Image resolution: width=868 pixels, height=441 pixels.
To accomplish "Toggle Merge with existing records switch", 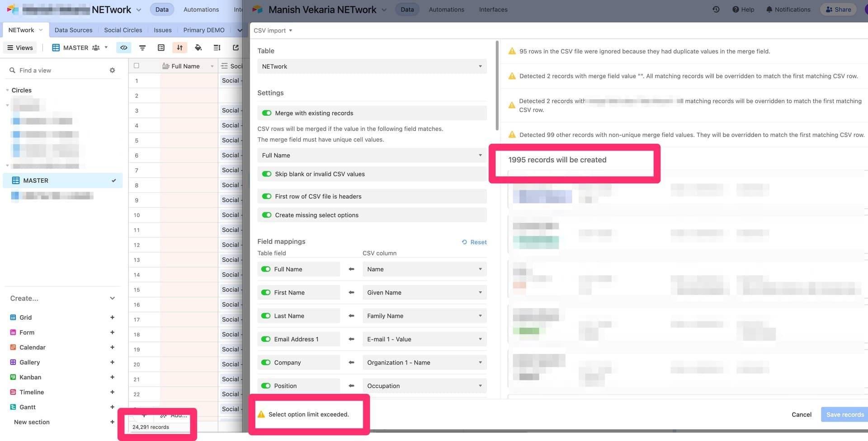I will point(267,113).
